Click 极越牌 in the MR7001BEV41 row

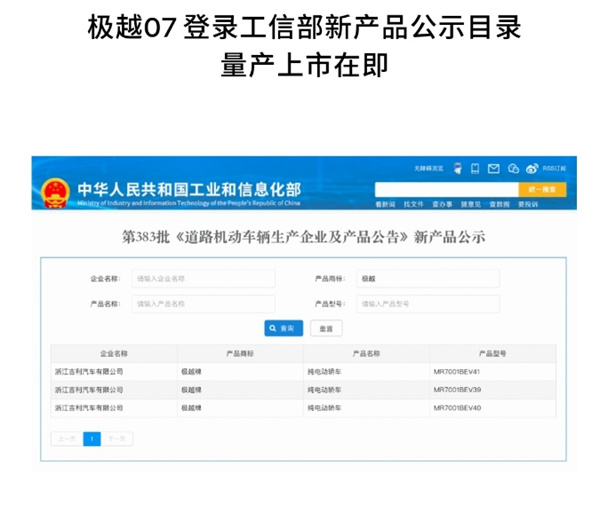191,372
